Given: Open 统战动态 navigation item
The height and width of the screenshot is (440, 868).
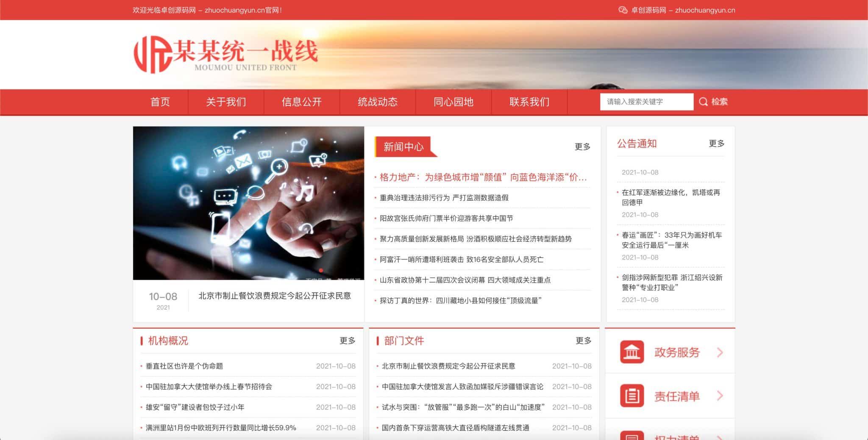Looking at the screenshot, I should click(x=378, y=102).
